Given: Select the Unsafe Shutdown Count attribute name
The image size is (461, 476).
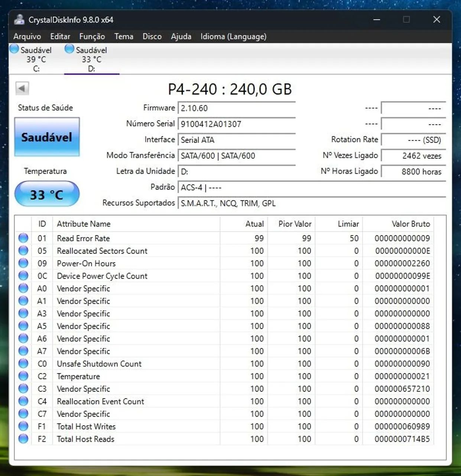Looking at the screenshot, I should coord(99,364).
